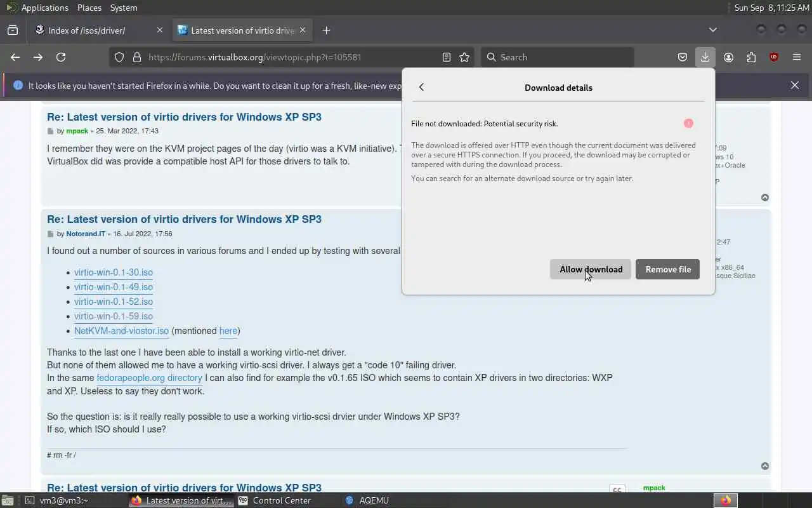Click the Allow download button
This screenshot has width=812, height=508.
[x=591, y=269]
